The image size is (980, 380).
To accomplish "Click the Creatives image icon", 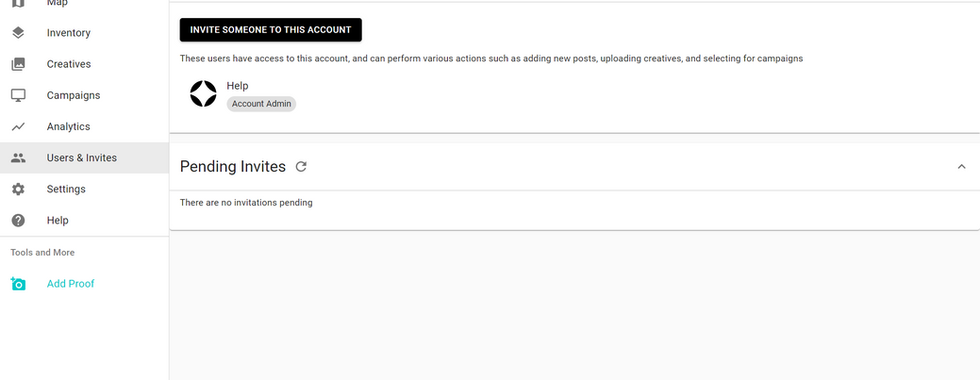I will (x=18, y=64).
